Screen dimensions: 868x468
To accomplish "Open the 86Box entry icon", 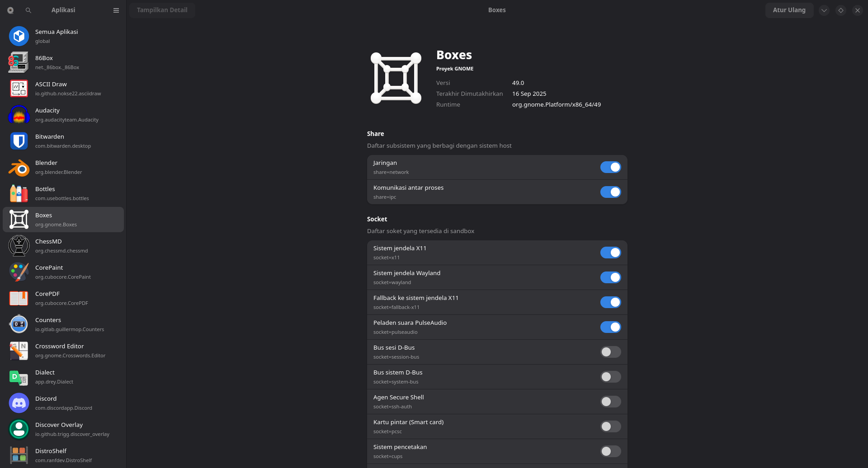I will click(19, 62).
